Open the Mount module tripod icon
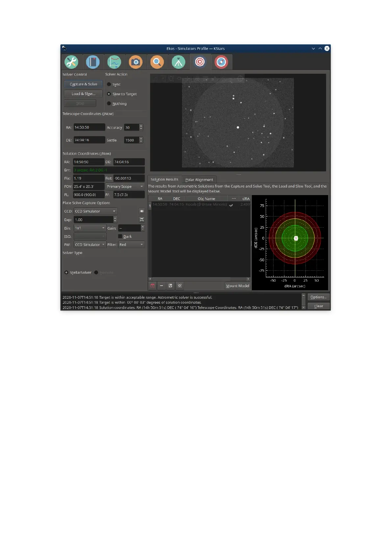The image size is (392, 554). [x=178, y=62]
